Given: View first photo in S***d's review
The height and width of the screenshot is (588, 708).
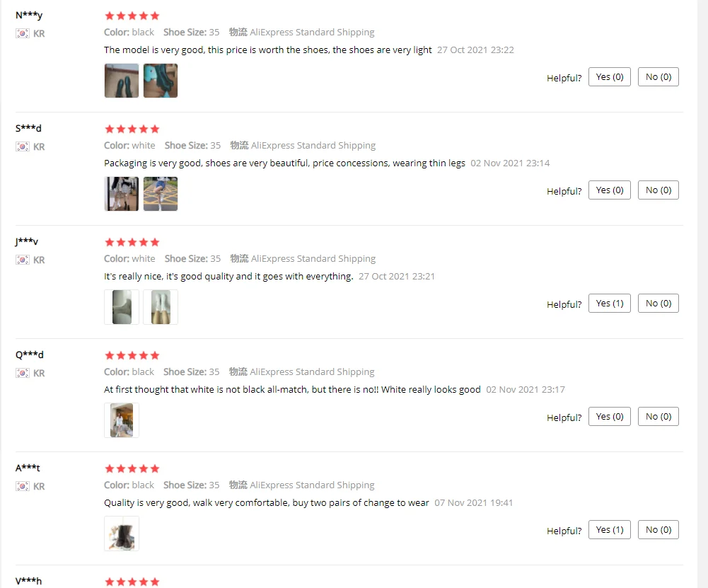Looking at the screenshot, I should coord(122,194).
